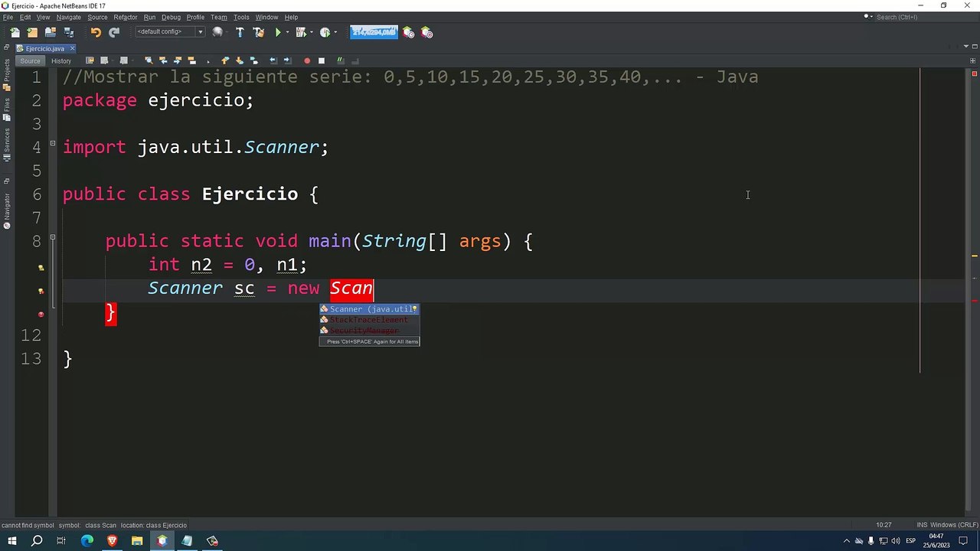Image resolution: width=980 pixels, height=551 pixels.
Task: Open the Refactor menu
Action: tap(126, 17)
